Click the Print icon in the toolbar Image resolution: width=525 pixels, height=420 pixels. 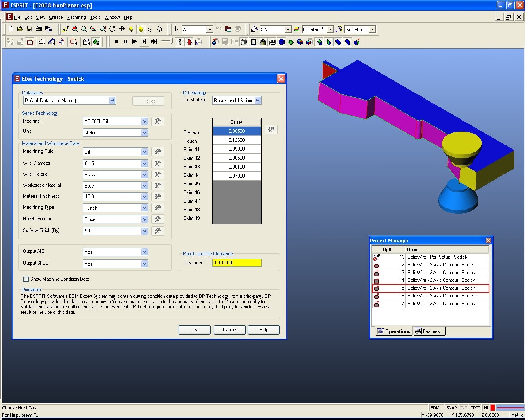point(39,29)
